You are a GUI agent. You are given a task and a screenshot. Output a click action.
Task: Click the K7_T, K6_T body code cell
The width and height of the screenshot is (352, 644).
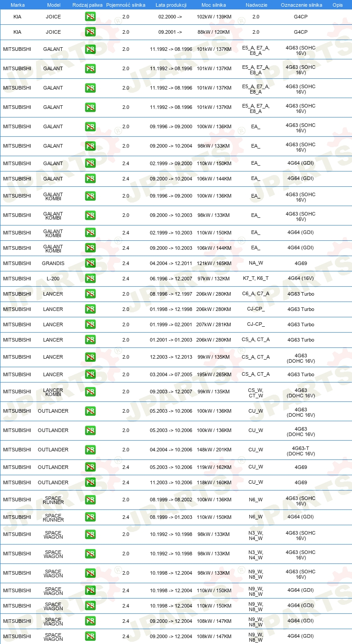(256, 279)
